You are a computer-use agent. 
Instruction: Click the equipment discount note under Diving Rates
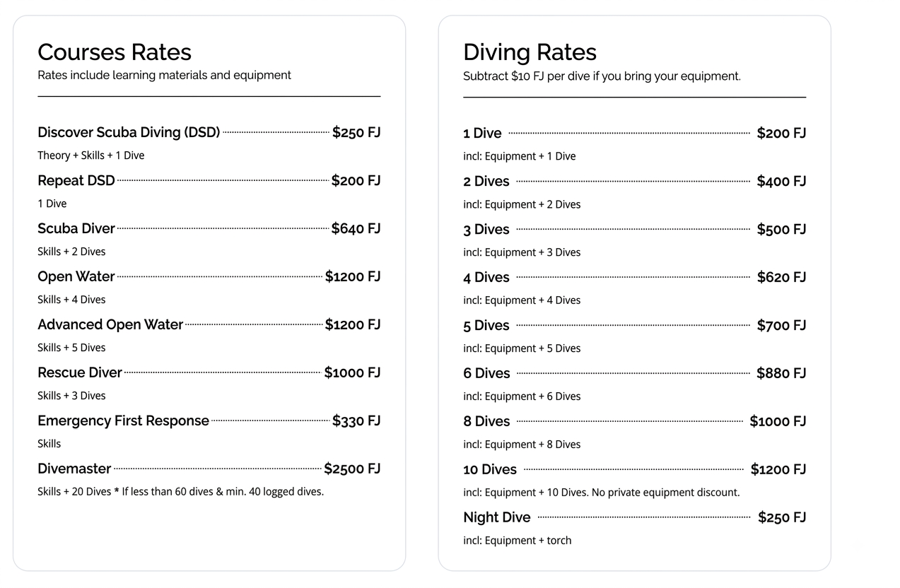[x=602, y=76]
